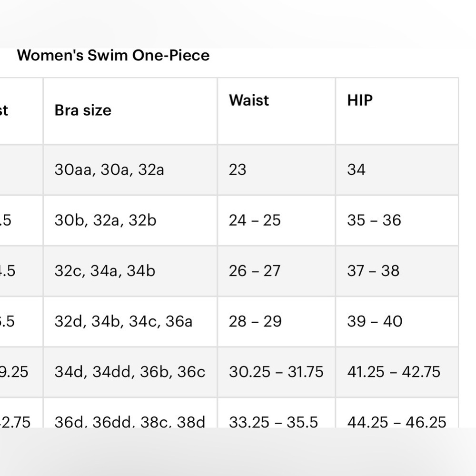Click the 32c, 34a, 34b cell
This screenshot has height=476, width=476.
click(x=105, y=271)
